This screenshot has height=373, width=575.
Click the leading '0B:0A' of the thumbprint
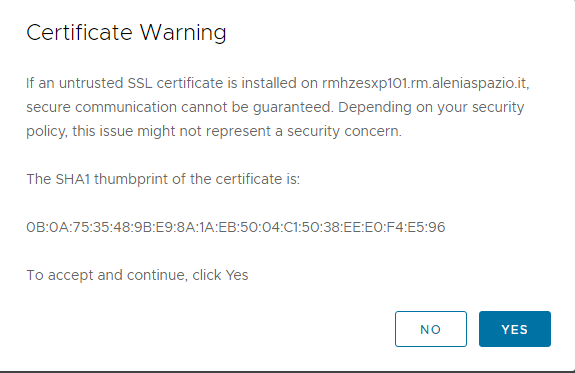click(x=48, y=227)
